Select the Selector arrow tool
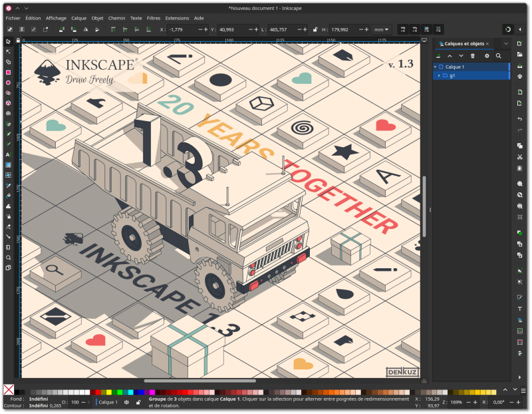The width and height of the screenshot is (532, 414). [x=8, y=42]
